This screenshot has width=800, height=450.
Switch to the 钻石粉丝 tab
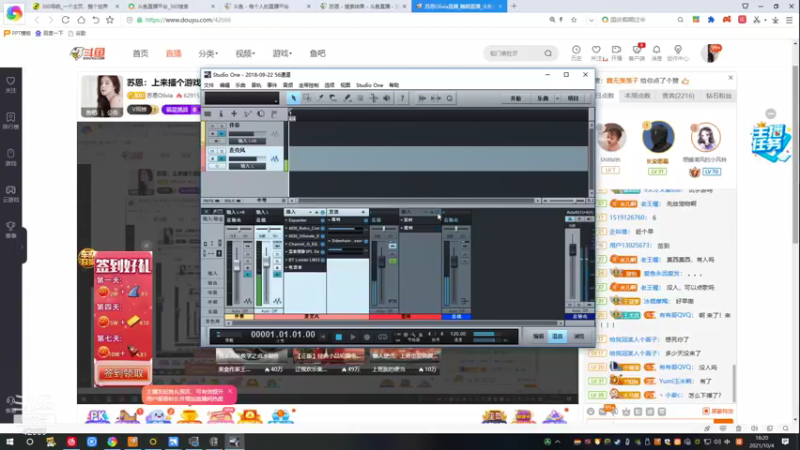click(718, 95)
